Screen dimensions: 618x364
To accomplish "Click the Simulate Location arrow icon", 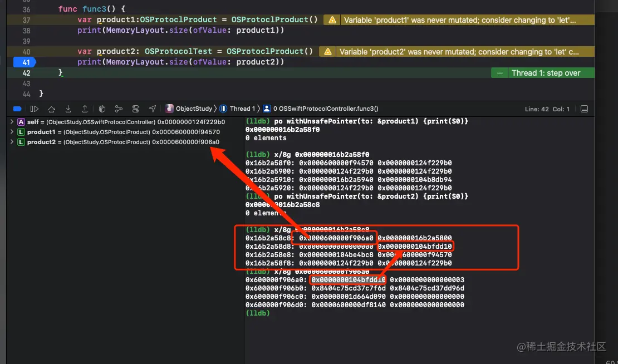I will [x=152, y=109].
